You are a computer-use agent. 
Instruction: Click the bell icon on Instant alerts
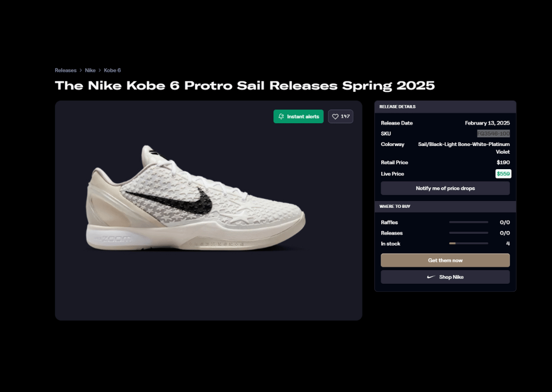pos(281,117)
